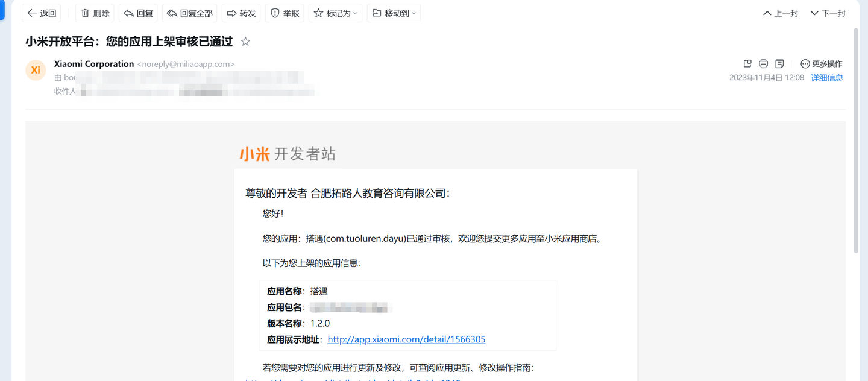
Task: Click the 以下为您上架的应用信息 line
Action: [312, 263]
